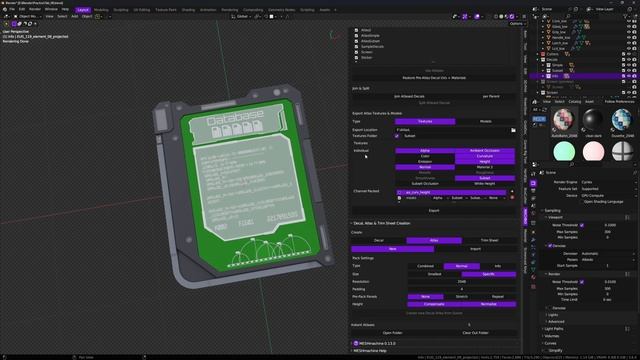Click the Sticker entry icon in decal library list

(x=356, y=58)
